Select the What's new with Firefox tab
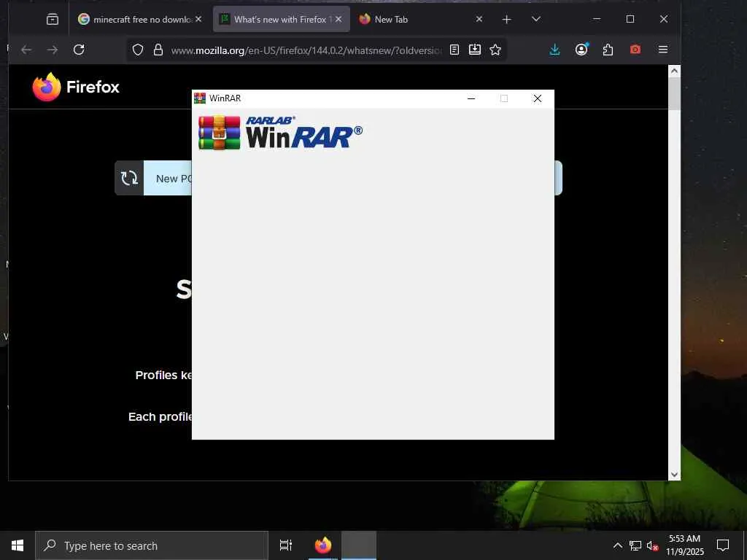Image resolution: width=747 pixels, height=560 pixels. [x=281, y=19]
